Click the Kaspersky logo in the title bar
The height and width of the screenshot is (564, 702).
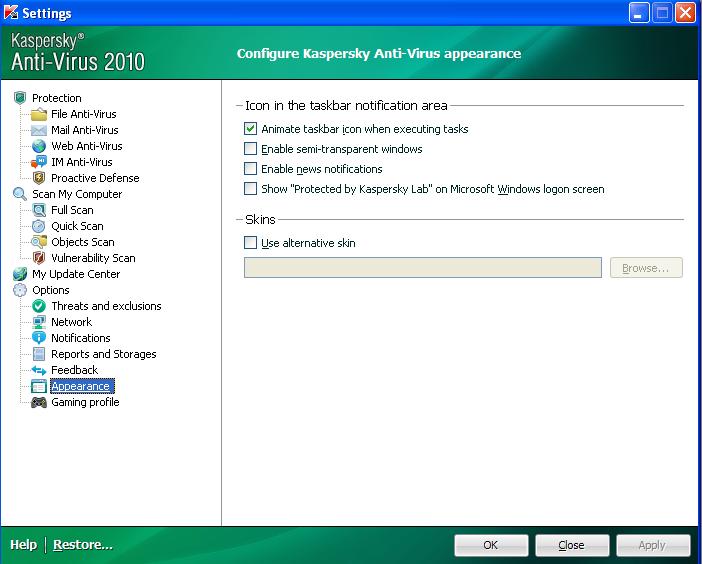[x=11, y=13]
